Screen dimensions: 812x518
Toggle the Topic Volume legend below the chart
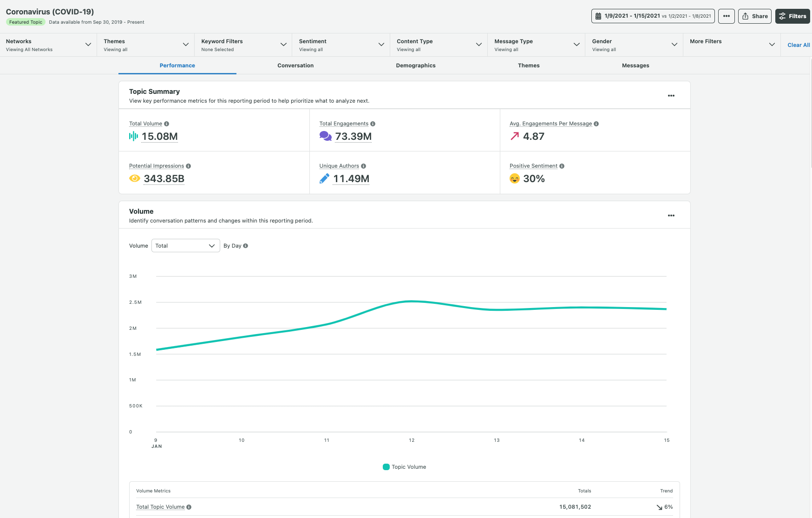[x=404, y=466]
